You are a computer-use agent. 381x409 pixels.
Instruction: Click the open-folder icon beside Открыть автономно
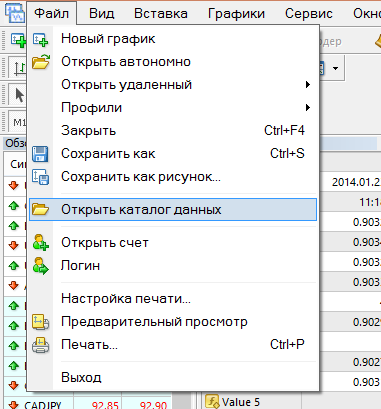pos(41,62)
